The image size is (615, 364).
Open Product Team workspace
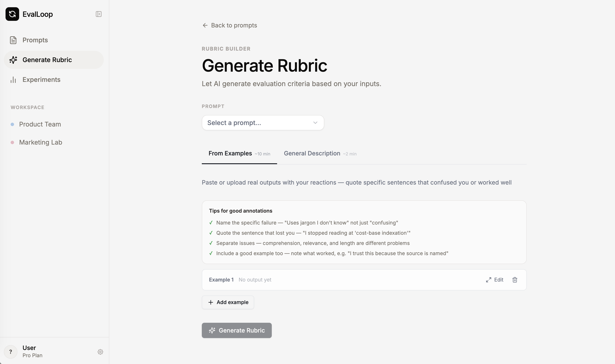(40, 124)
